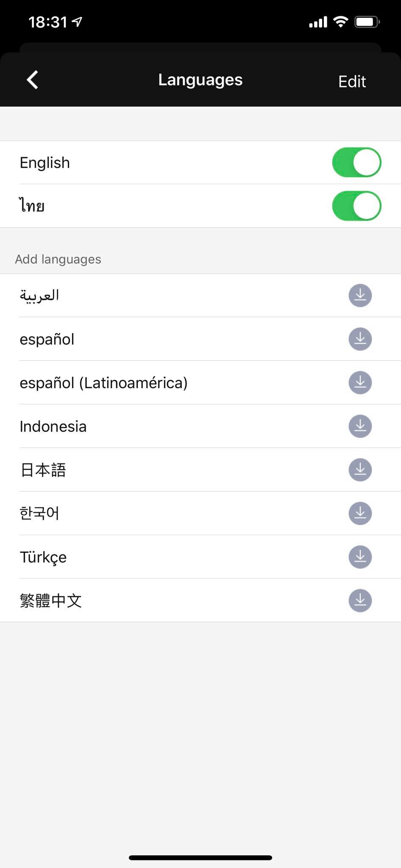Tap download icon for Türkçe

coord(360,557)
